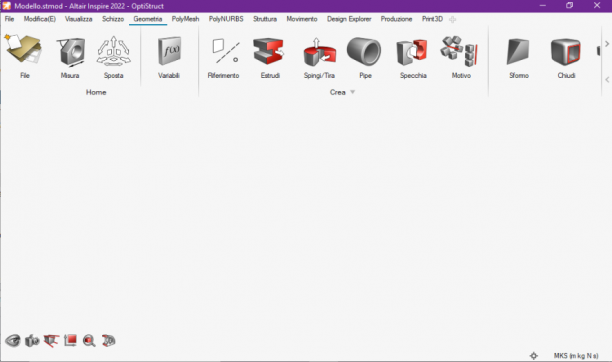Select the Specchia mirror tool
612x362 pixels.
tap(412, 52)
